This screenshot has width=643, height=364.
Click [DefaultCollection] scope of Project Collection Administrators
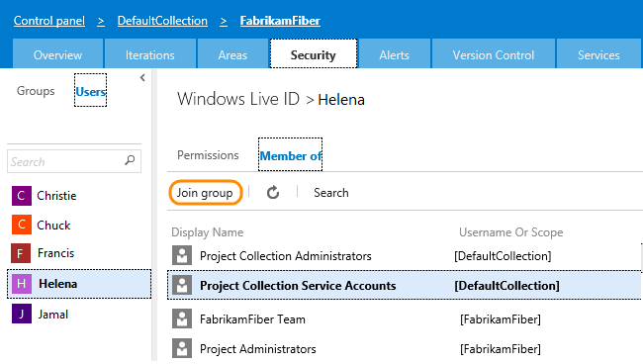503,256
